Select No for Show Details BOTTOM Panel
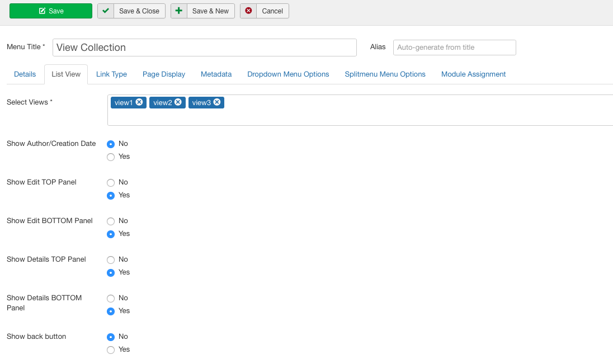613x364 pixels. (111, 299)
